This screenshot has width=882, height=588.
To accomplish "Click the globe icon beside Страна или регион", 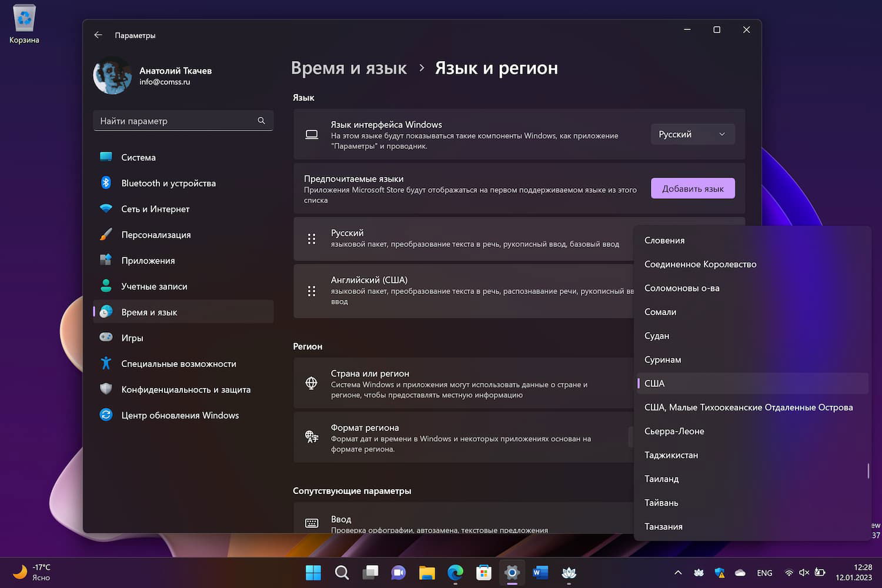I will [312, 383].
